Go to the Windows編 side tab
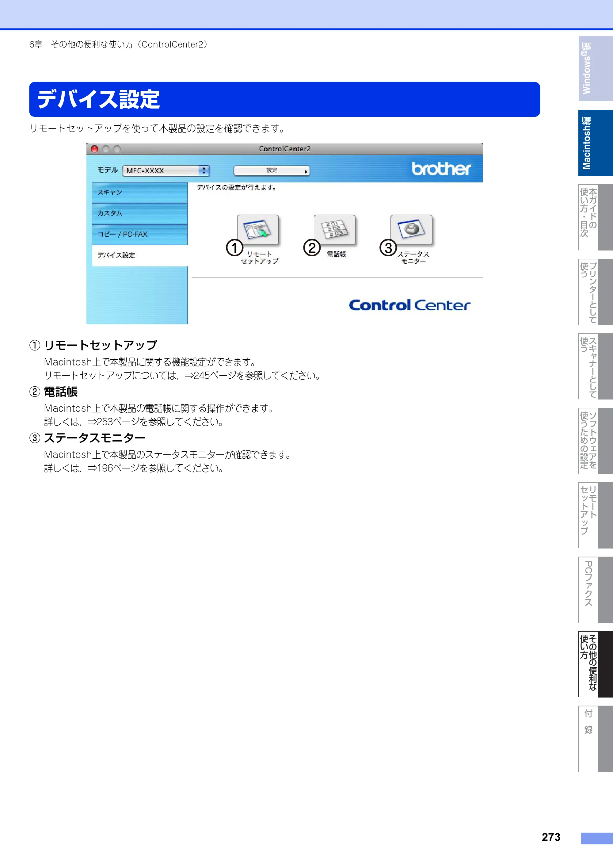This screenshot has height=868, width=613. [595, 68]
